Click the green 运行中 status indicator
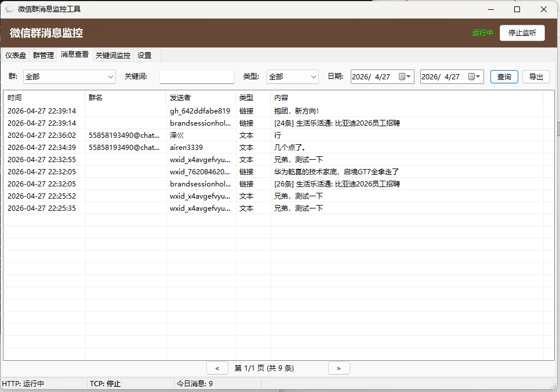This screenshot has width=560, height=392. click(482, 33)
